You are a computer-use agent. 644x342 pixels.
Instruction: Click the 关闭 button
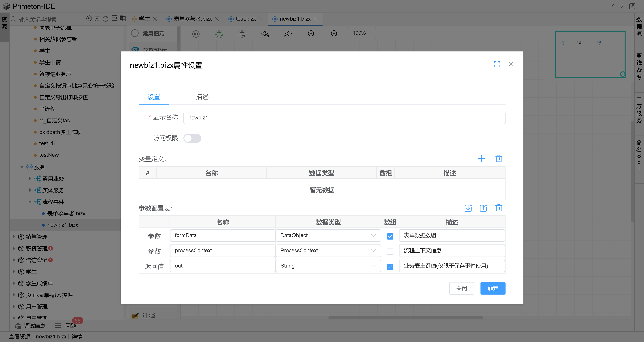[x=461, y=288]
